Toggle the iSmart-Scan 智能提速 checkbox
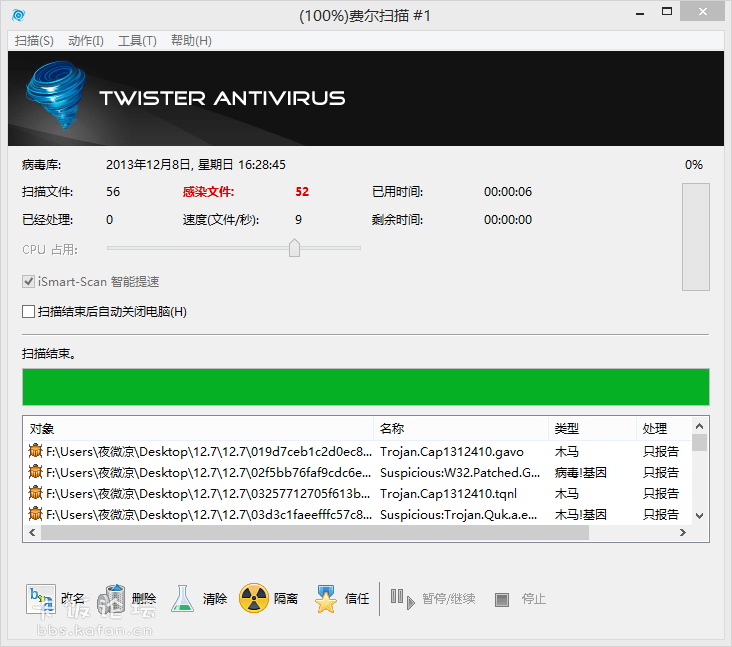Screen dimensions: 732x647 click(29, 282)
